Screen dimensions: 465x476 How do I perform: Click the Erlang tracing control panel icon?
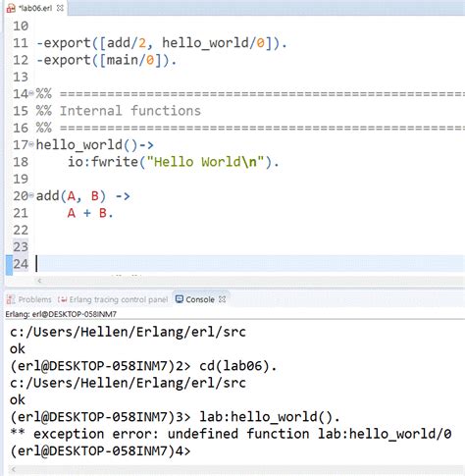(62, 299)
